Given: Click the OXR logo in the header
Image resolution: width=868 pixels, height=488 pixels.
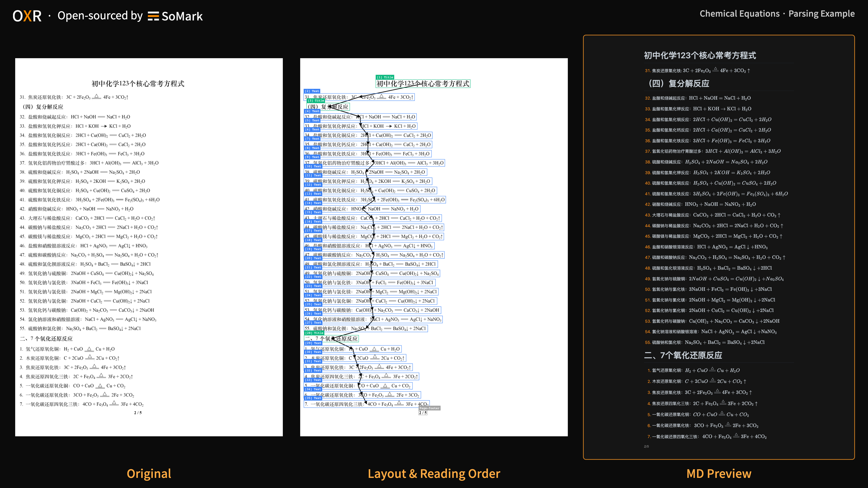Looking at the screenshot, I should coord(27,16).
